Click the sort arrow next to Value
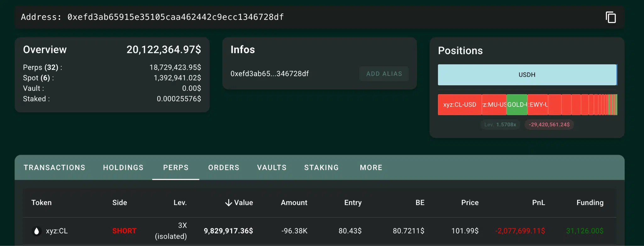The image size is (644, 246). pyautogui.click(x=229, y=203)
